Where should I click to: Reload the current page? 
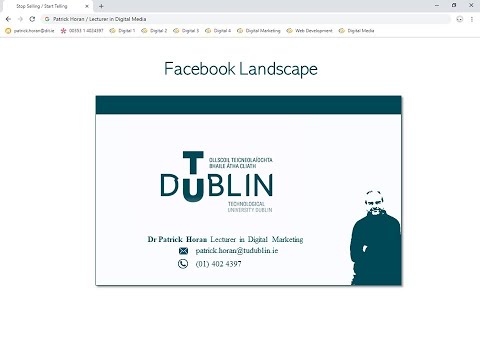tap(32, 19)
